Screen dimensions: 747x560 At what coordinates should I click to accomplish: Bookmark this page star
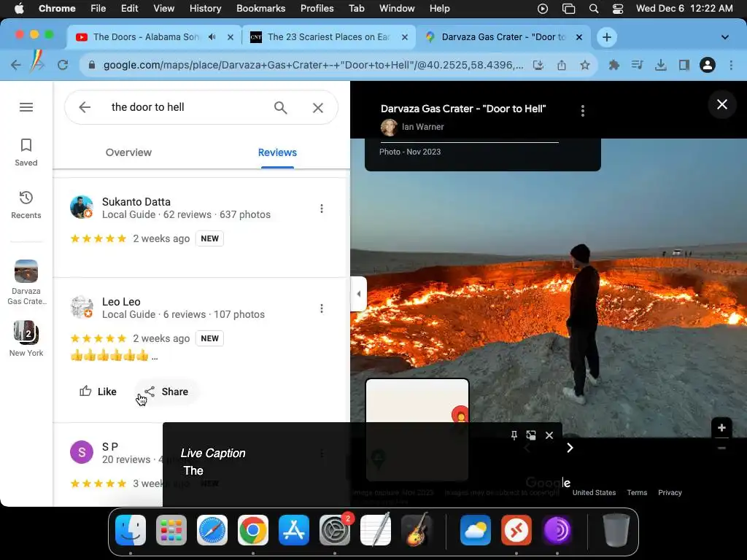pyautogui.click(x=585, y=65)
